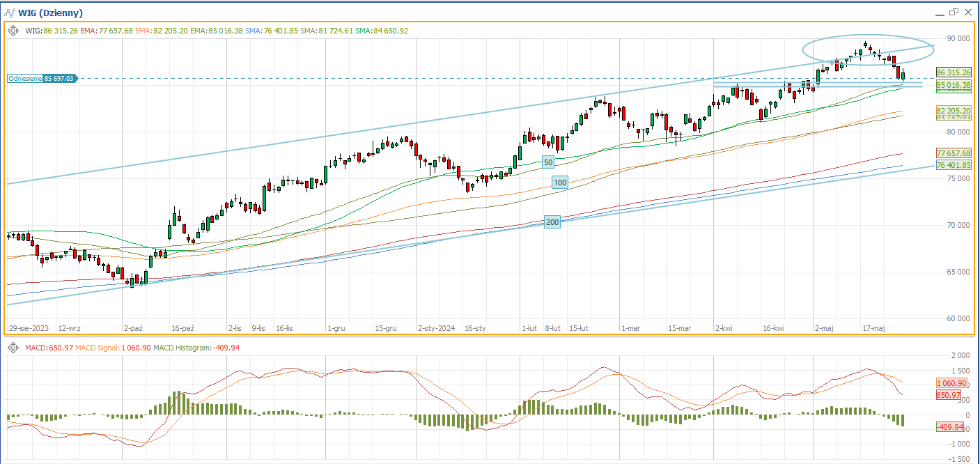This screenshot has width=980, height=464.
Task: Close the WIG (Dzienny) chart window
Action: pos(969,12)
